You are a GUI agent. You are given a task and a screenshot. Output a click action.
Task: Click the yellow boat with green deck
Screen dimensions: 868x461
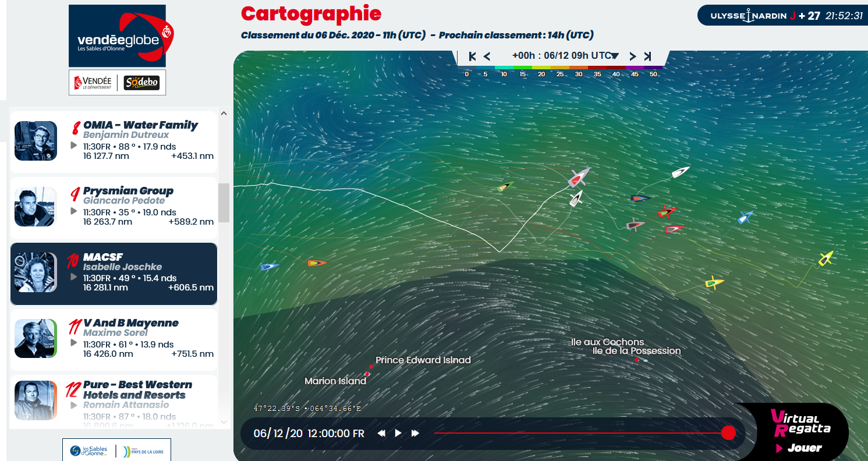click(x=714, y=283)
